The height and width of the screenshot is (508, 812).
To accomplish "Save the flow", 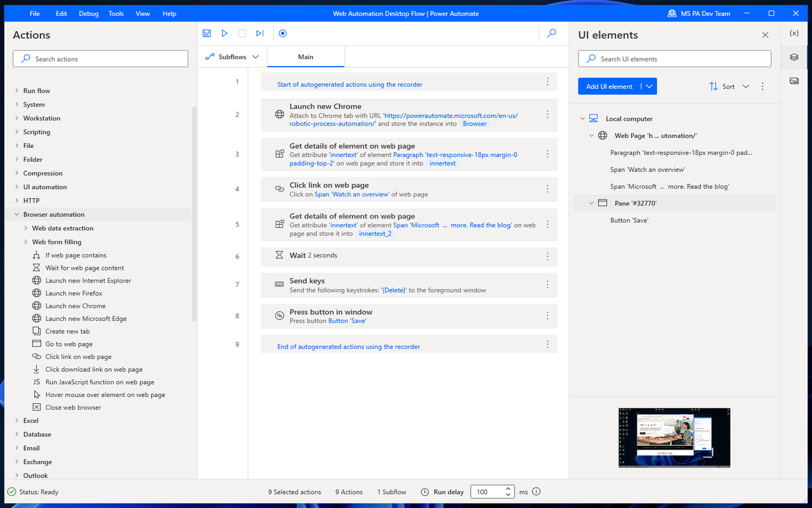I will pos(206,33).
